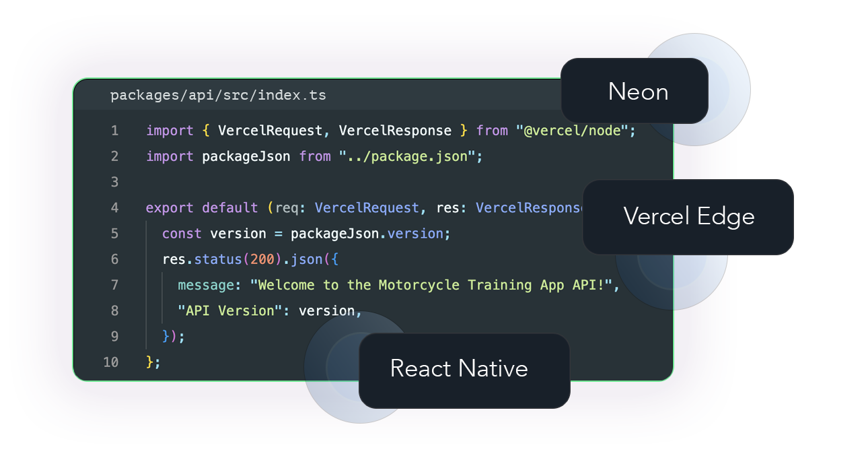Click the const keyword on line 5
This screenshot has width=868, height=462.
pyautogui.click(x=182, y=234)
